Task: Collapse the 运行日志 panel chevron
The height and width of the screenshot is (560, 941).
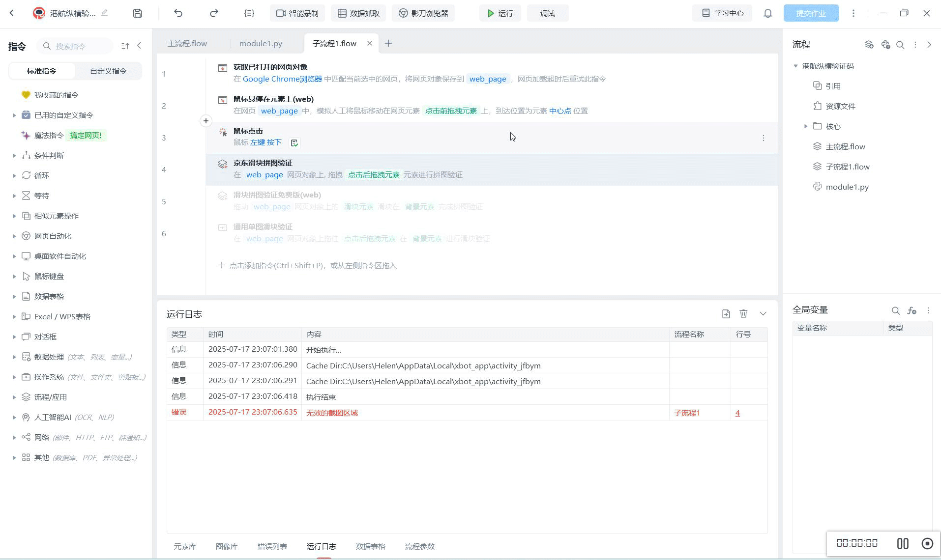Action: (x=763, y=313)
